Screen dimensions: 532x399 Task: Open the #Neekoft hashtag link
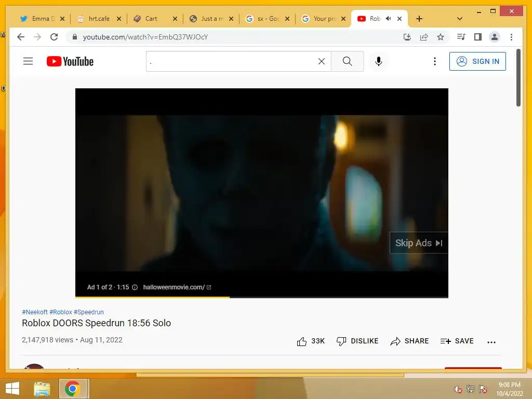point(35,312)
